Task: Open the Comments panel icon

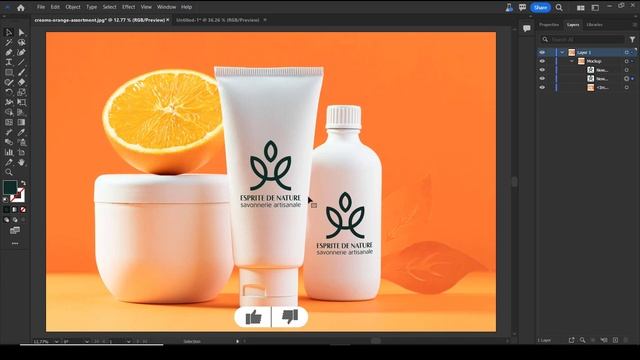Action: [527, 28]
